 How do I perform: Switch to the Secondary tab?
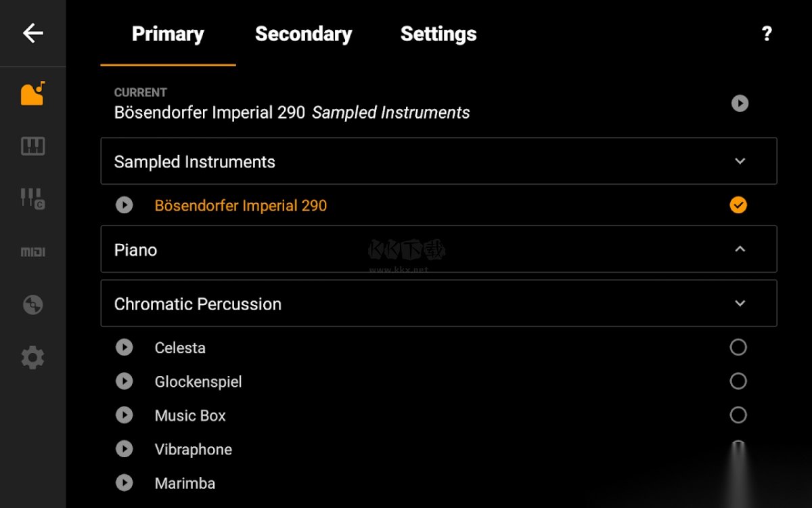point(303,34)
